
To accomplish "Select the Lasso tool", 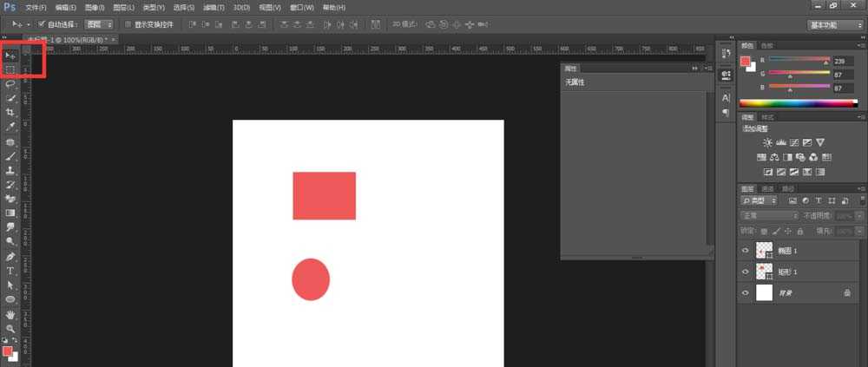I will click(x=10, y=84).
